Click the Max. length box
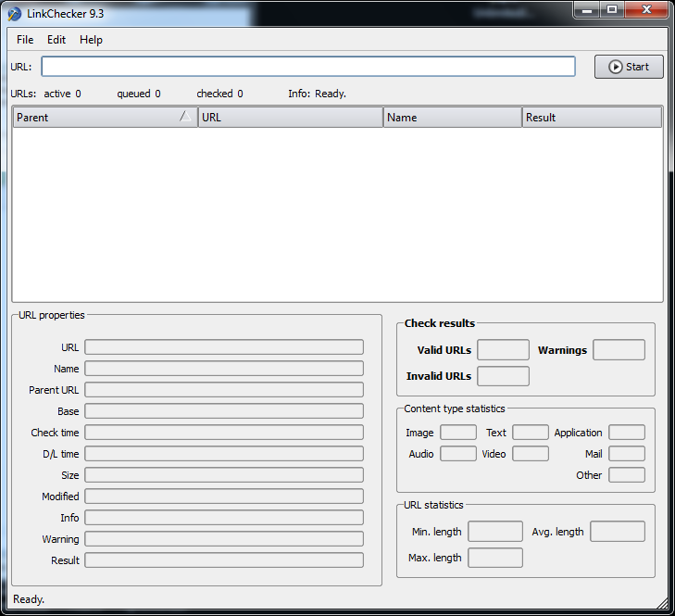675x616 pixels. 495,558
